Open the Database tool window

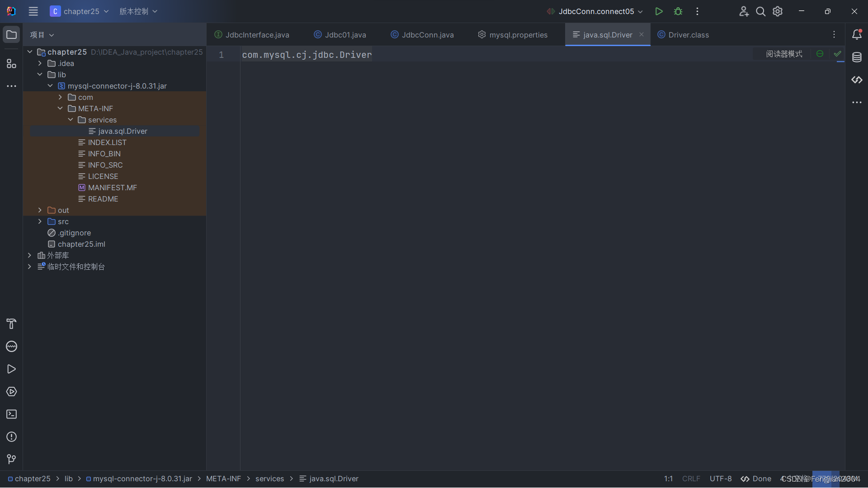pos(857,57)
